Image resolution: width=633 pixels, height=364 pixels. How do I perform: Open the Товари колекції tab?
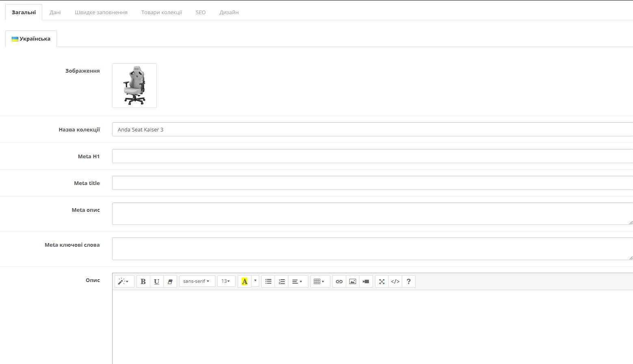162,12
